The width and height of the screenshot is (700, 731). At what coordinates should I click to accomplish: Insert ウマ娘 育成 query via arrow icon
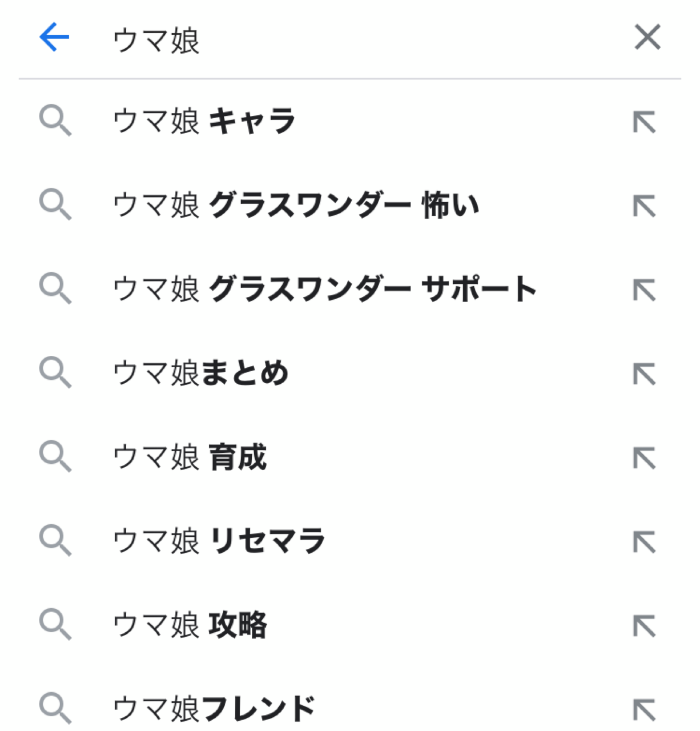click(645, 458)
